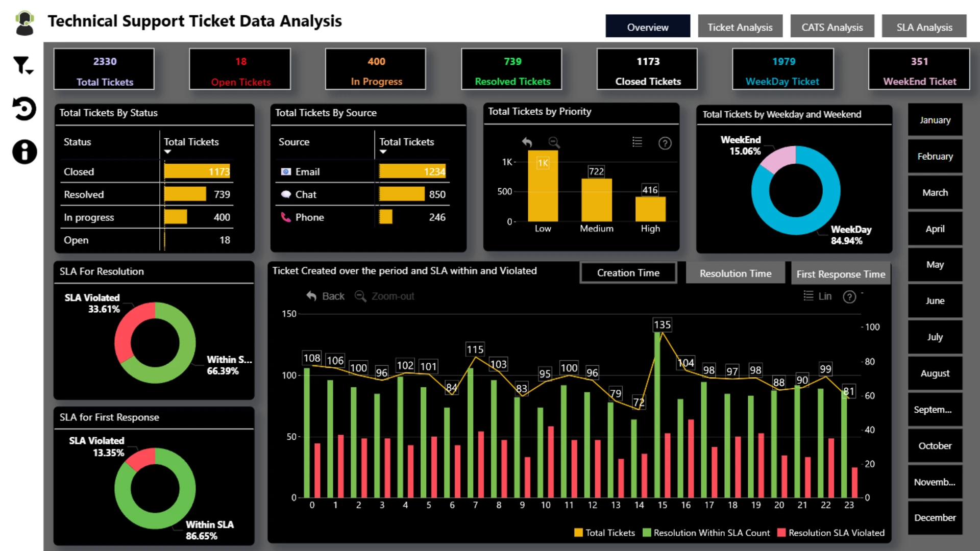Open the info icon in sidebar
Viewport: 980px width, 551px height.
pos(24,152)
